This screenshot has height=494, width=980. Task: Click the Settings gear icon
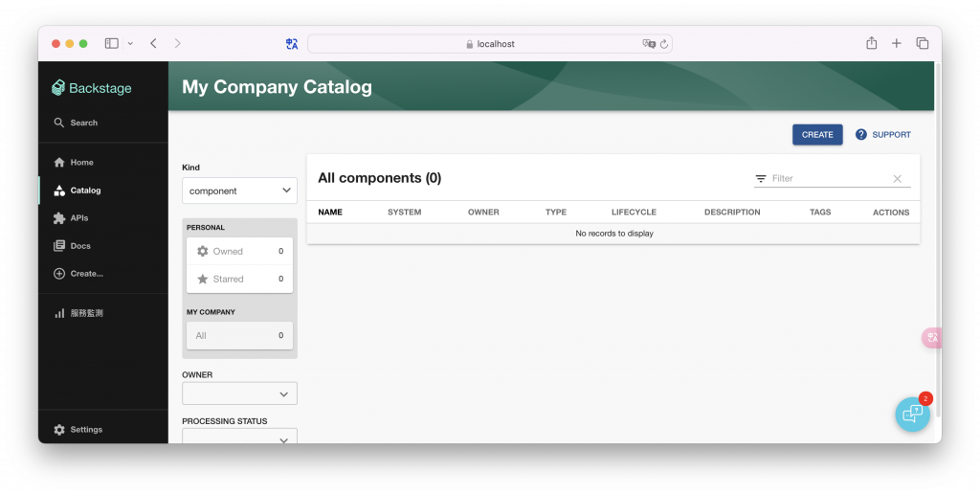tap(59, 430)
